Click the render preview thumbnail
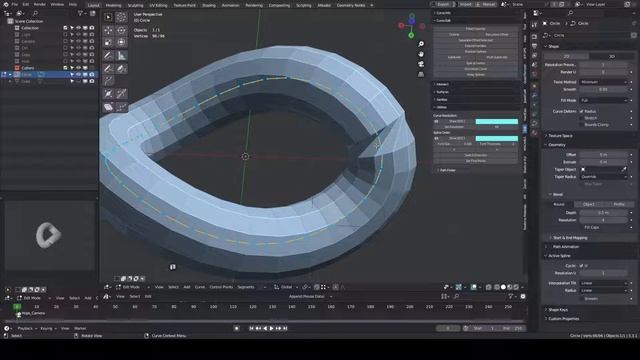The image size is (640, 360). click(x=49, y=235)
